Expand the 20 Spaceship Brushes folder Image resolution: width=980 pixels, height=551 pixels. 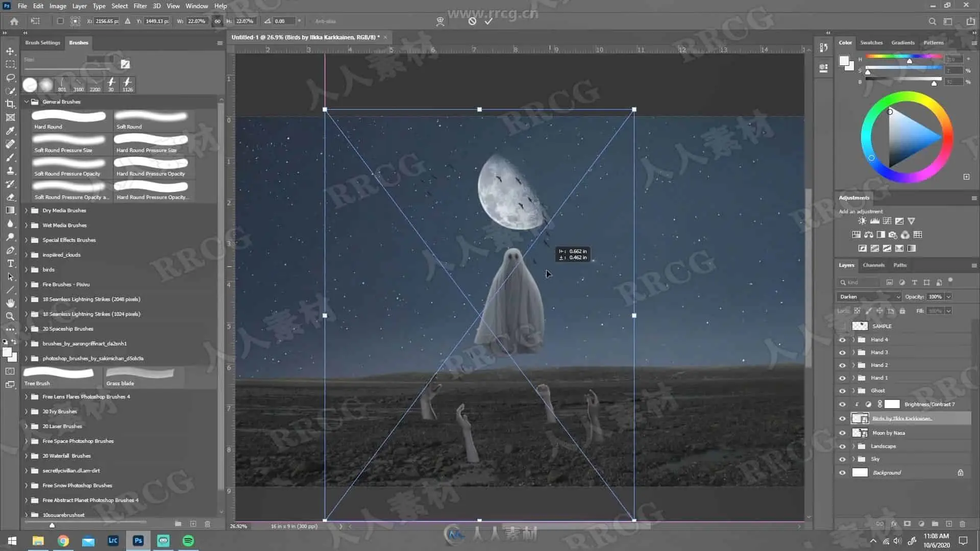pyautogui.click(x=27, y=329)
